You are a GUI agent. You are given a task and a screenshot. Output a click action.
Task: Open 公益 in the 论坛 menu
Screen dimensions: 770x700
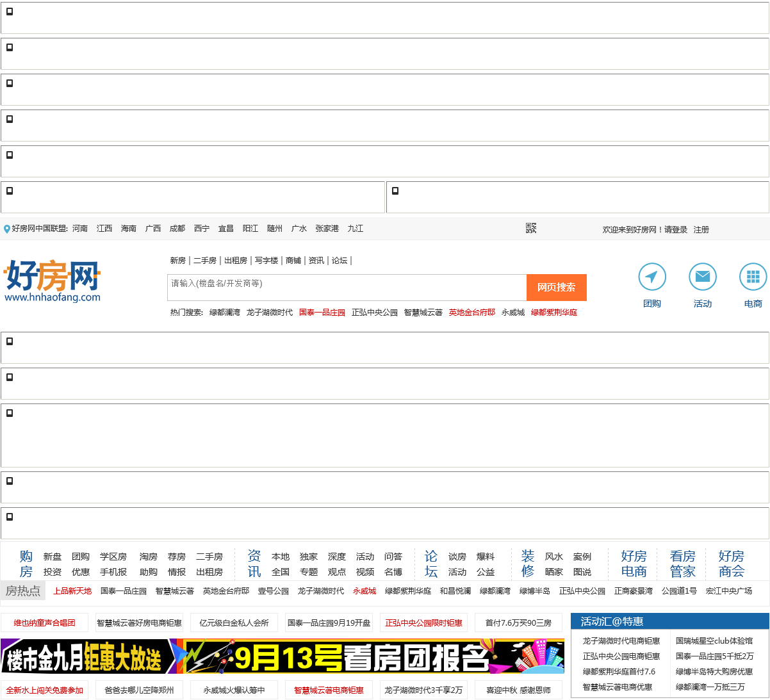point(486,572)
